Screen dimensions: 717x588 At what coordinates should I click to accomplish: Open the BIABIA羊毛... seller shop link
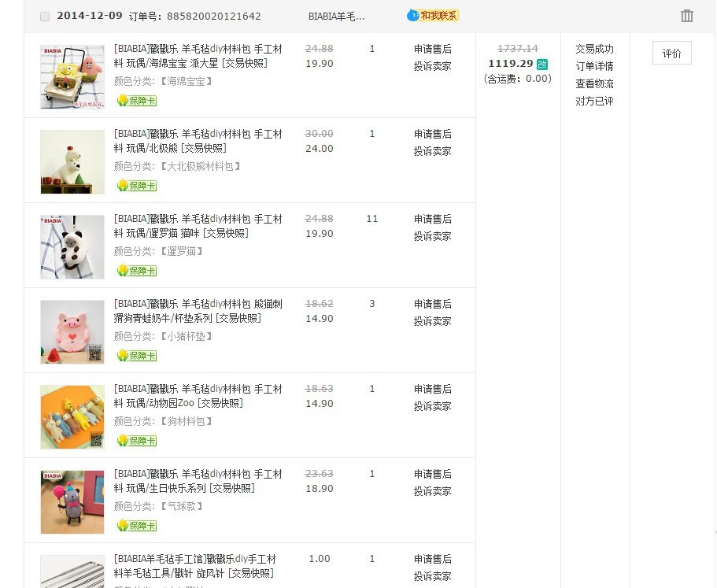click(337, 17)
